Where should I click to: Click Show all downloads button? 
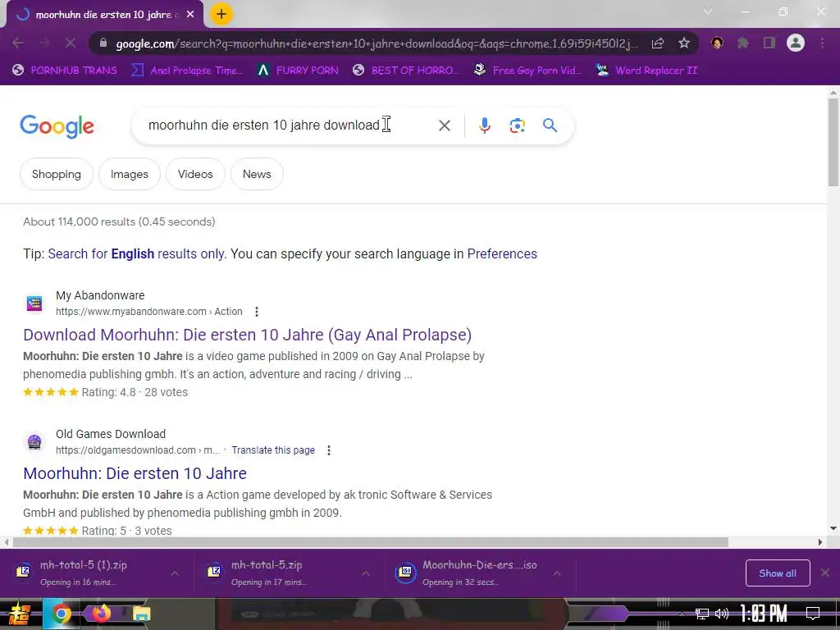[x=778, y=573]
